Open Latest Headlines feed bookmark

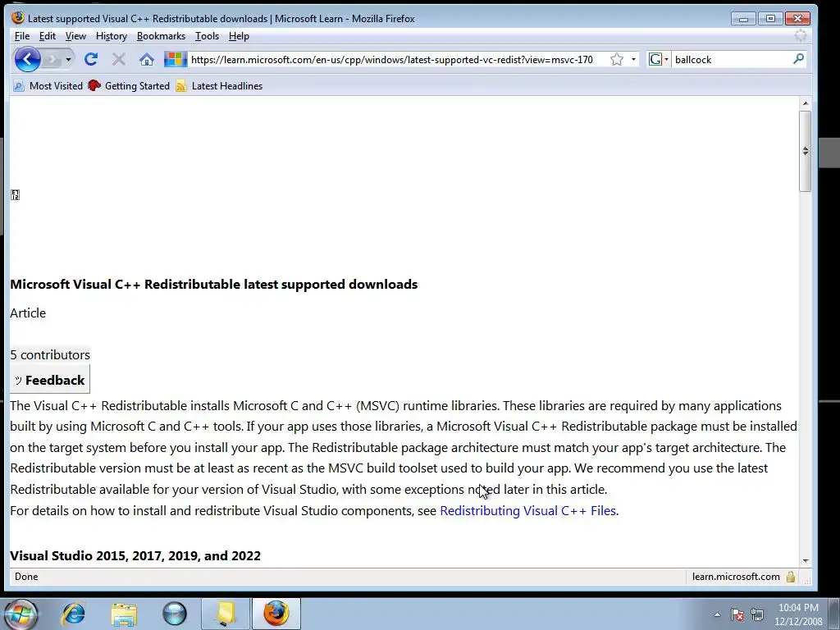pos(219,85)
